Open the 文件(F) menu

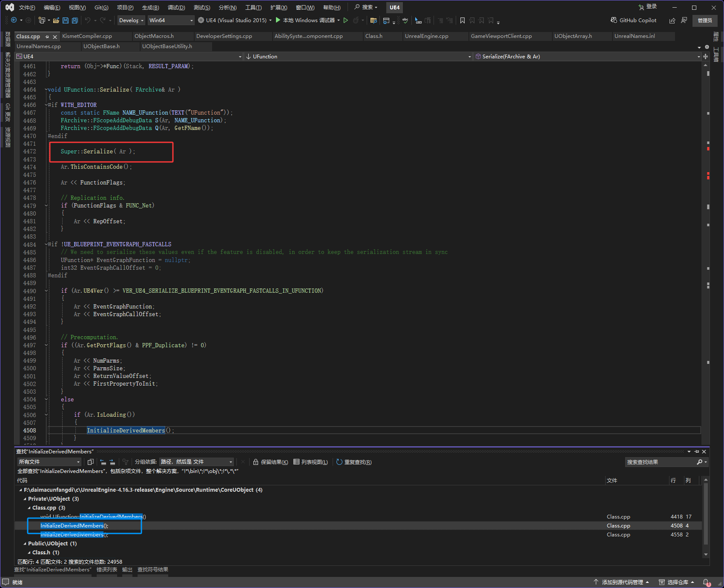tap(27, 7)
